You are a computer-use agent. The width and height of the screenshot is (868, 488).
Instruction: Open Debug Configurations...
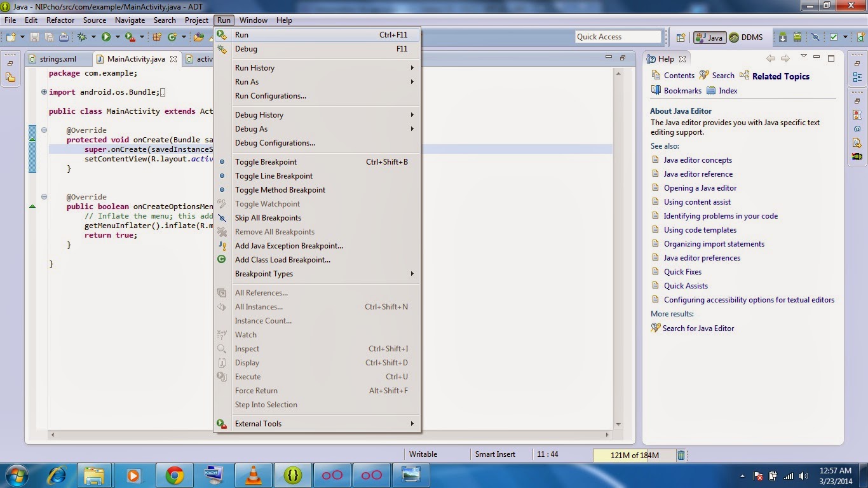[x=317, y=143]
